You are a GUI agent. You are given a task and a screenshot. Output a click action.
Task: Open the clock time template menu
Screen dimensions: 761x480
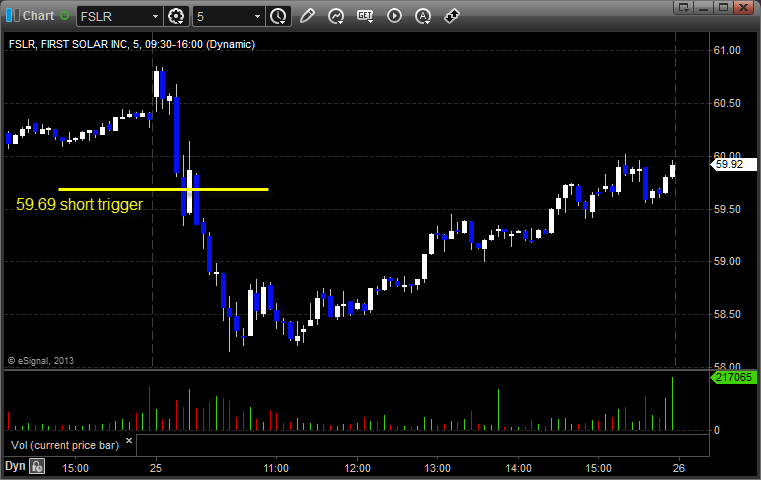tap(278, 17)
